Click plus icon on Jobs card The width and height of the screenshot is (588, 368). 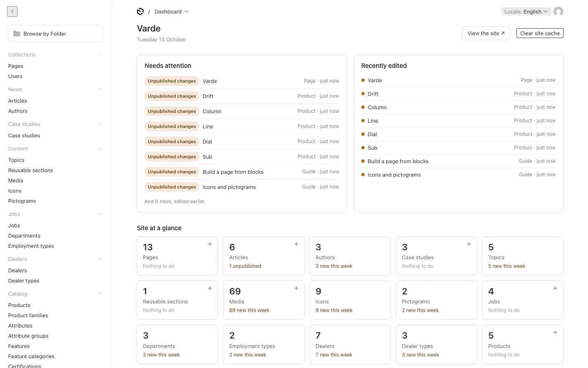(555, 288)
